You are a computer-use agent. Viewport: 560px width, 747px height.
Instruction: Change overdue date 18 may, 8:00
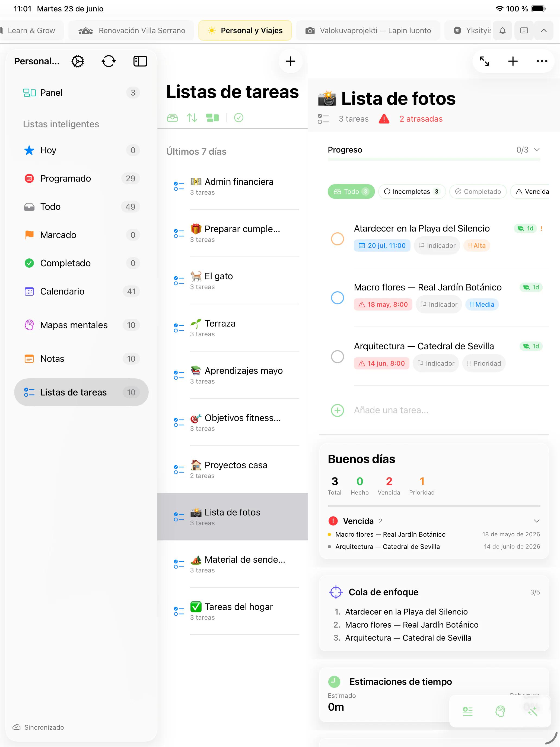pyautogui.click(x=383, y=305)
